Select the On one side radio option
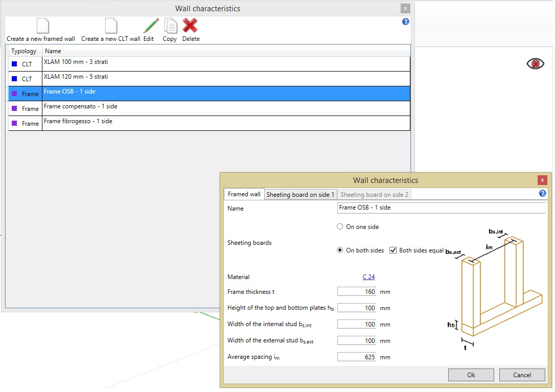This screenshot has height=392, width=555. click(340, 226)
